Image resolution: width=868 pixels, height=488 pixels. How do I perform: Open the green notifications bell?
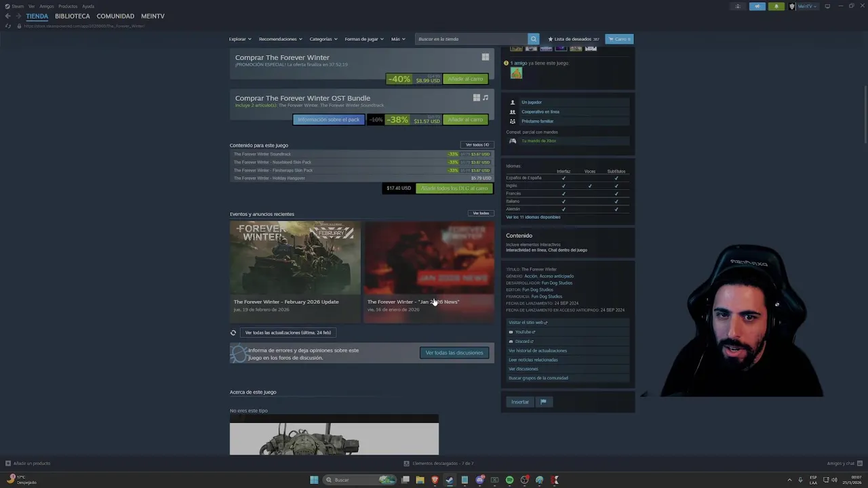point(776,6)
